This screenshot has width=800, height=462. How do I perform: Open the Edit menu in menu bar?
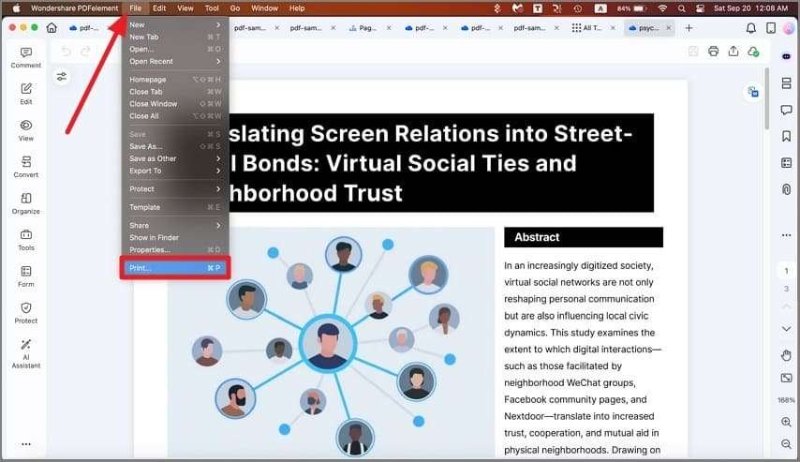click(x=159, y=8)
